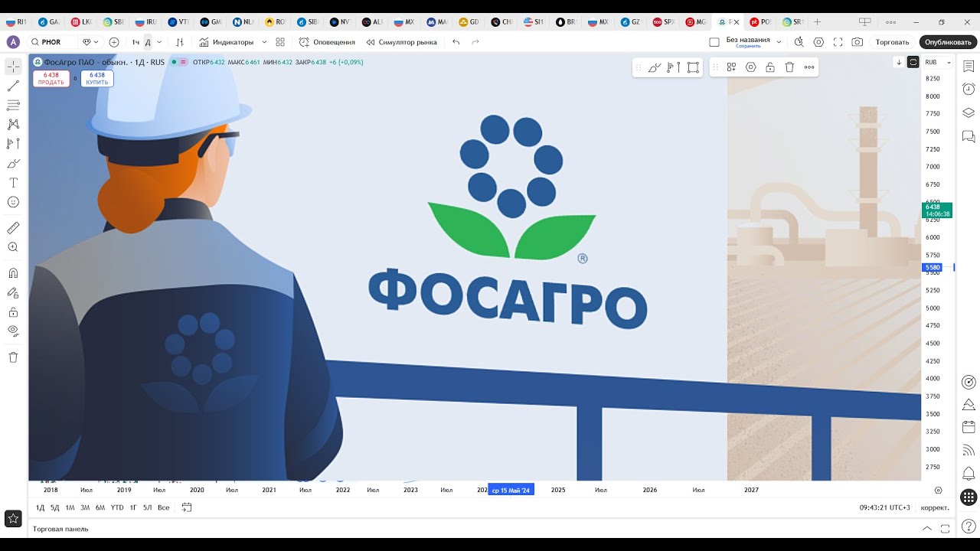The height and width of the screenshot is (551, 980).
Task: Open go to date calendar icon
Action: pyautogui.click(x=186, y=507)
